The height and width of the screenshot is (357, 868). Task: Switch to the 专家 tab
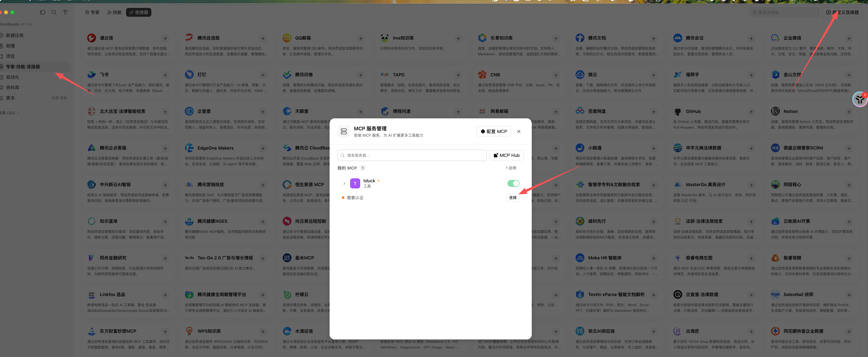(92, 12)
